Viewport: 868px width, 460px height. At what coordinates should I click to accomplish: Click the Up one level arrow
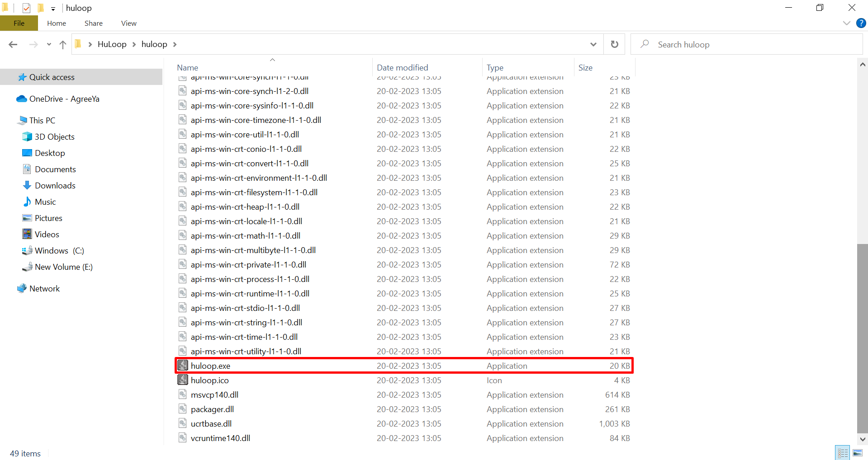coord(63,44)
